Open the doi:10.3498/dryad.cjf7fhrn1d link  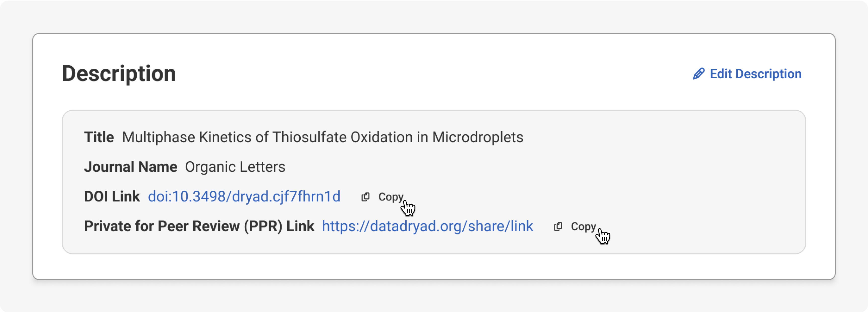point(244,196)
